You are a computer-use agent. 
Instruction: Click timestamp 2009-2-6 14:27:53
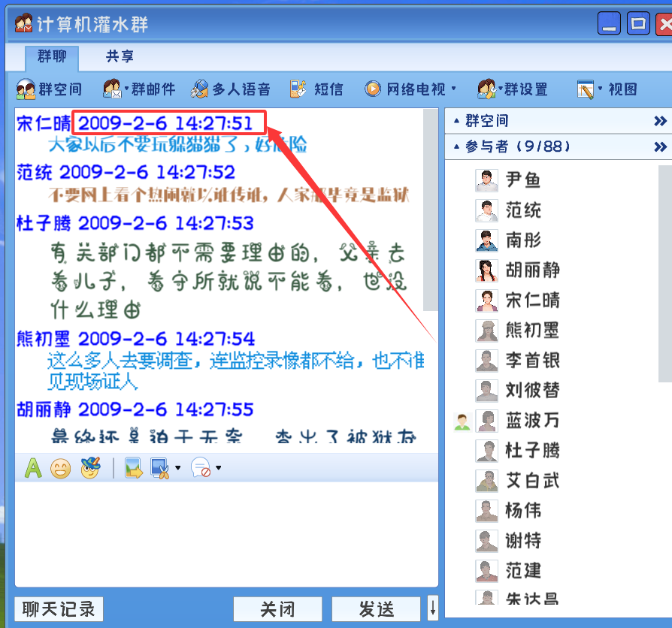click(166, 224)
